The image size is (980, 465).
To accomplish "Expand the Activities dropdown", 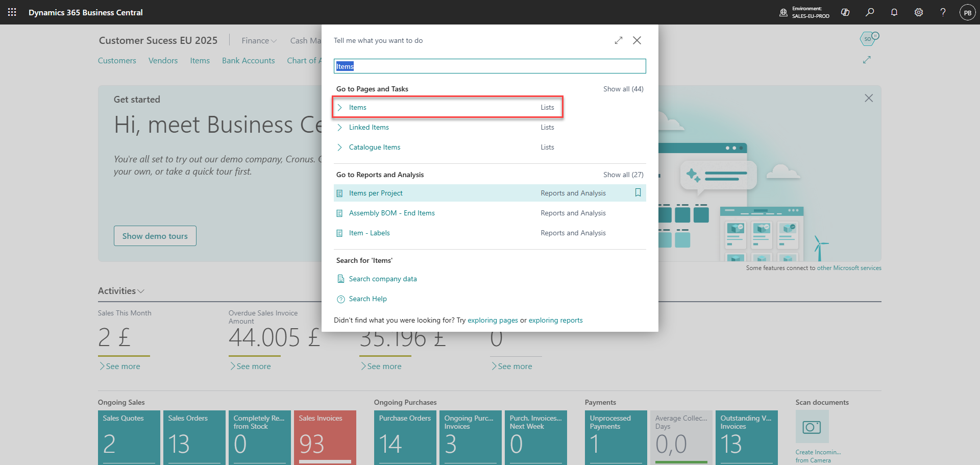I will point(121,291).
